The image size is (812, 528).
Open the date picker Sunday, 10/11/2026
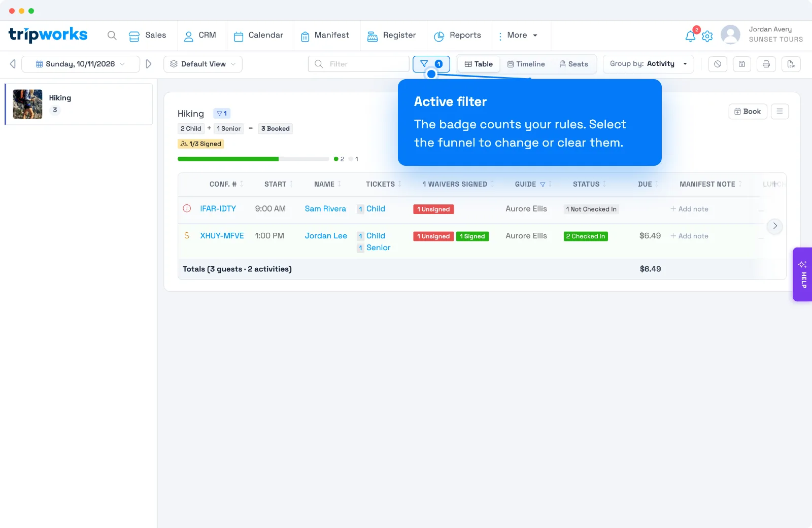pos(80,64)
